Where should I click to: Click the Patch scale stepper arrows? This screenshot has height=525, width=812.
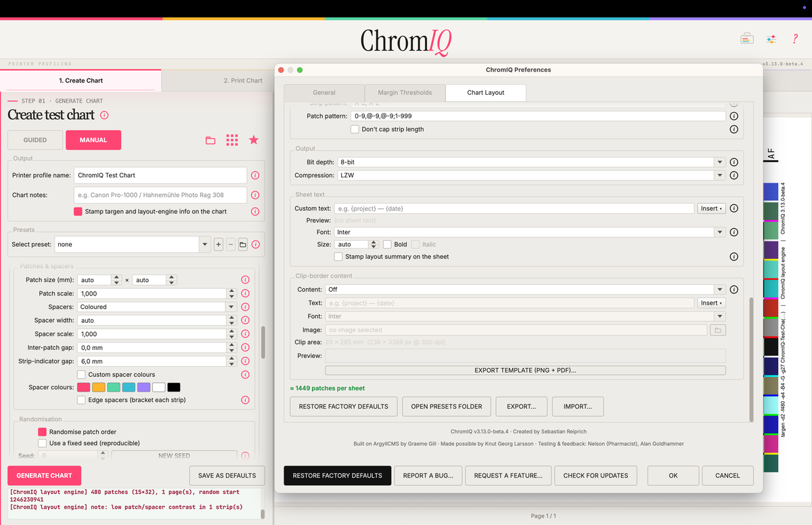coord(232,294)
